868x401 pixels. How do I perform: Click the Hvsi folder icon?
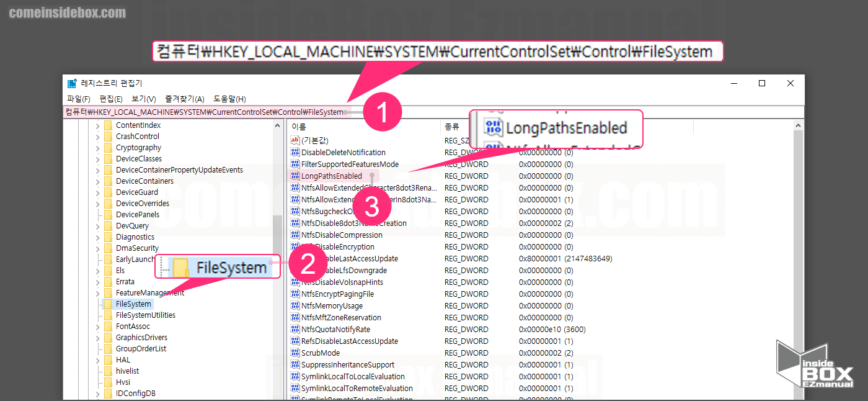[108, 382]
